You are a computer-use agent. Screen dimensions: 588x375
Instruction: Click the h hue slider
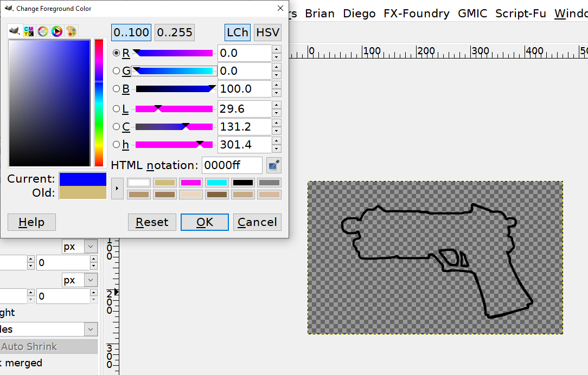pos(174,145)
